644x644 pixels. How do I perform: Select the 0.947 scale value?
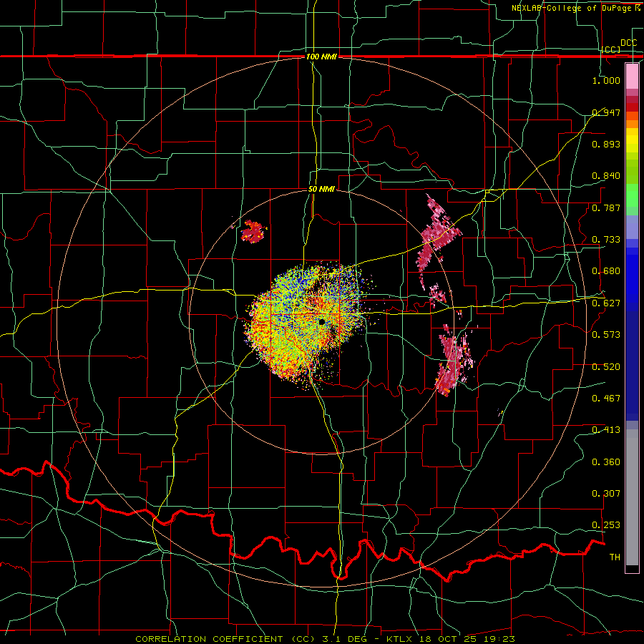coord(606,112)
